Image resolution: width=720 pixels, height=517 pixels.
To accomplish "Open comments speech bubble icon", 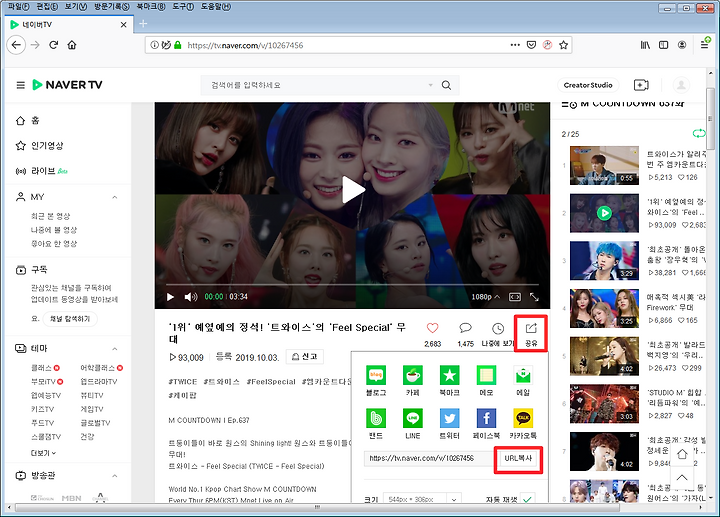I will coord(466,328).
